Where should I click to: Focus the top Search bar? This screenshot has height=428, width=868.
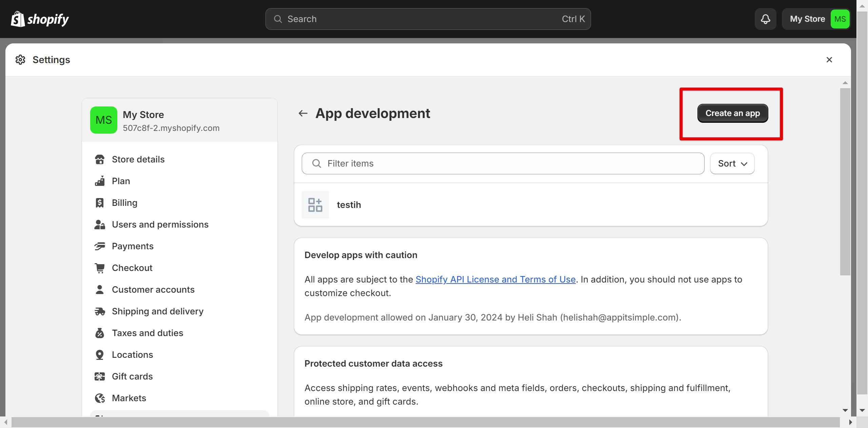point(428,19)
